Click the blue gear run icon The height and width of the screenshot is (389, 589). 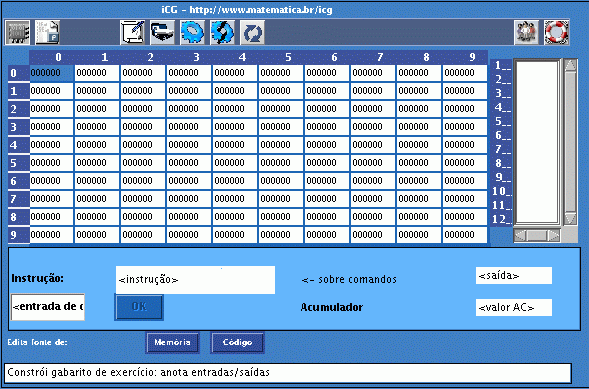pos(192,33)
